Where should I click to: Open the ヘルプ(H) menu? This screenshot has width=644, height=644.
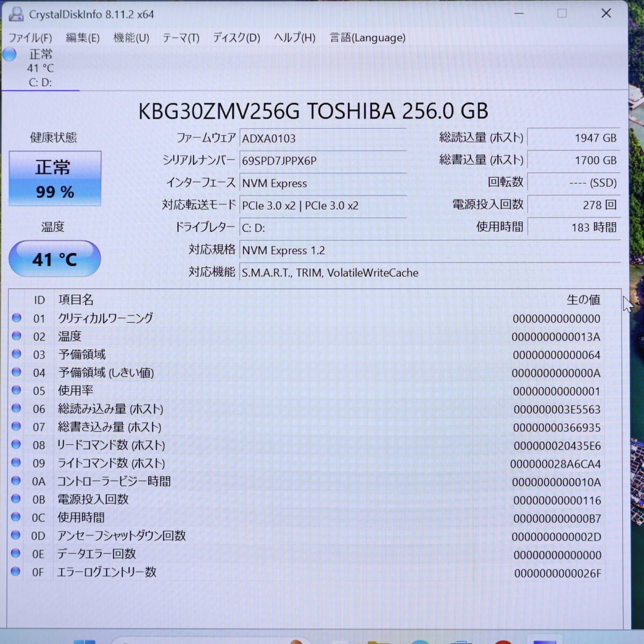[295, 38]
